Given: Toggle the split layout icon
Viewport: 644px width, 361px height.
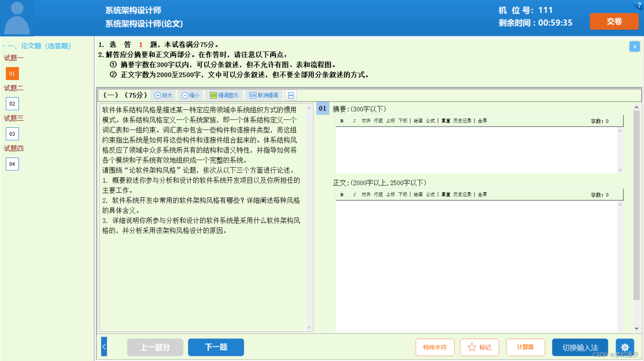Looking at the screenshot, I should (x=291, y=95).
